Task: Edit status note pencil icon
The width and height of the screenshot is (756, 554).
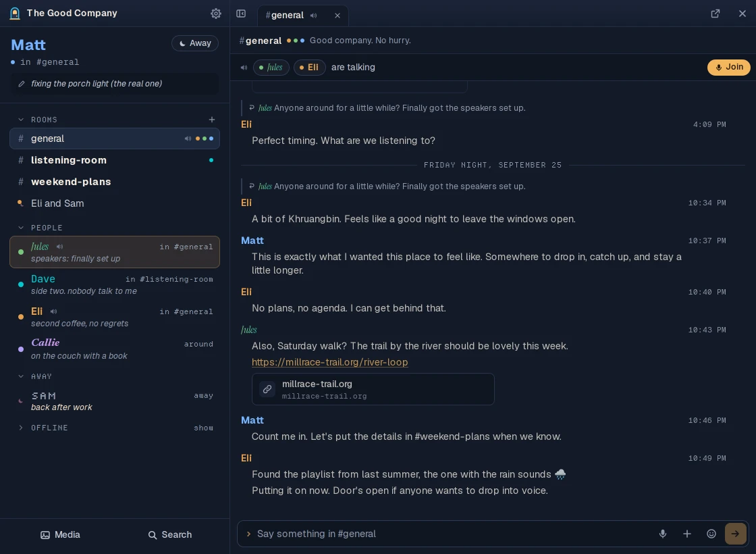Action: click(21, 84)
